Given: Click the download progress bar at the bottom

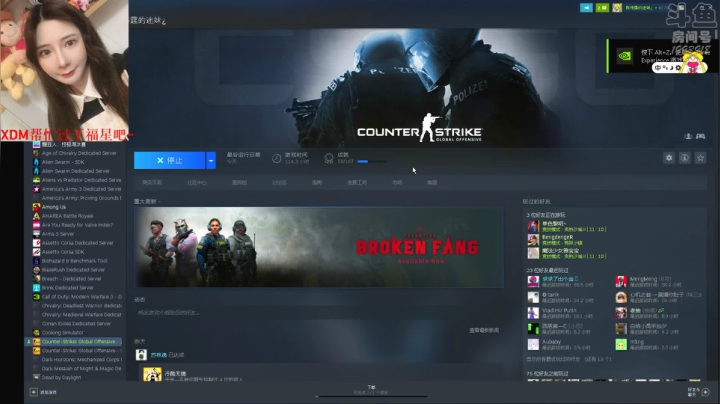Looking at the screenshot, I should [371, 396].
